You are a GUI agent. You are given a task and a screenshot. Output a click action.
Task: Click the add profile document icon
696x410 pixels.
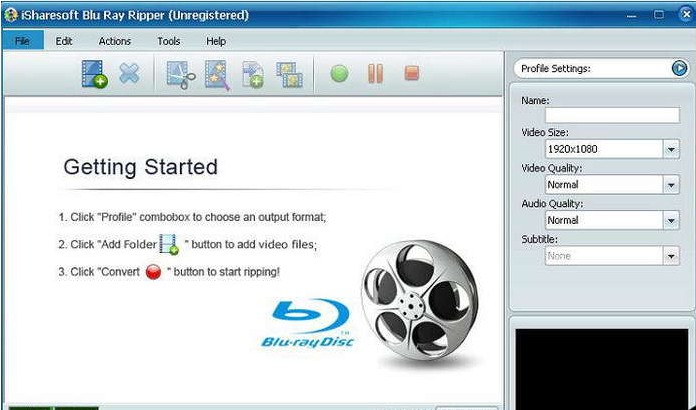pos(253,75)
